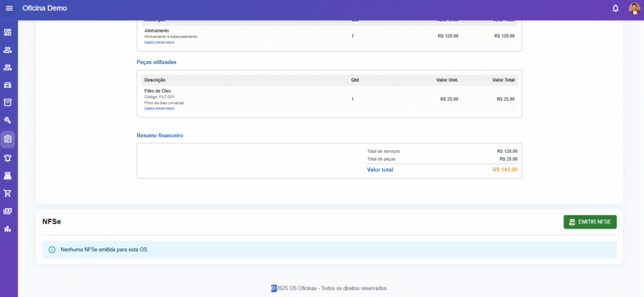Click the Oficina Demo title
This screenshot has height=297, width=644.
(44, 8)
